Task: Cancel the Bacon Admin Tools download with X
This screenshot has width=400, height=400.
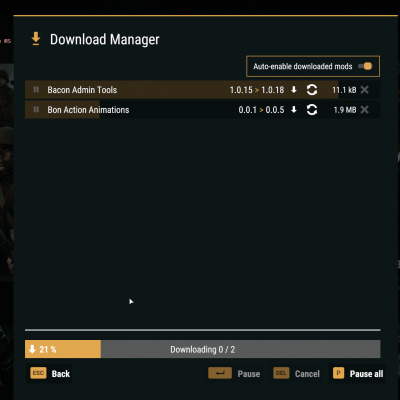Action: 365,90
